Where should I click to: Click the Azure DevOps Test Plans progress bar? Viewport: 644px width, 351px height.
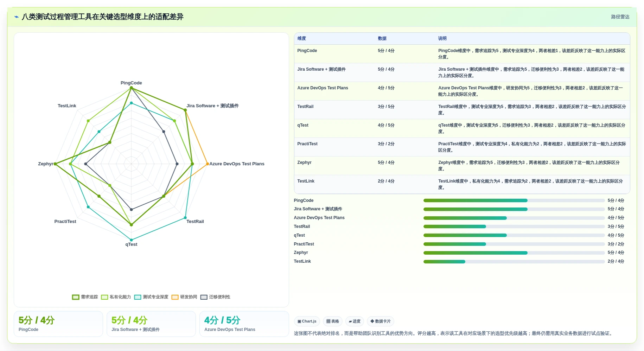tap(514, 218)
